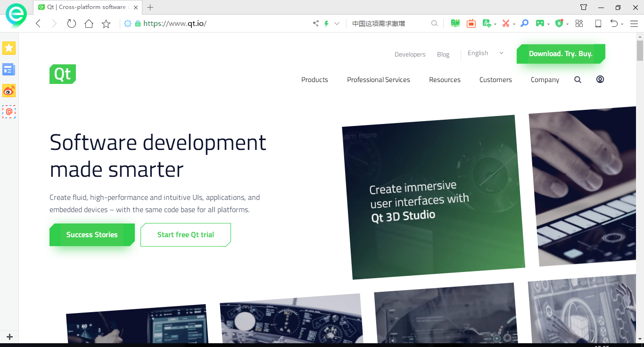Expand the arrow beside the scissors icon
Screen dimensions: 644x347
tap(514, 24)
